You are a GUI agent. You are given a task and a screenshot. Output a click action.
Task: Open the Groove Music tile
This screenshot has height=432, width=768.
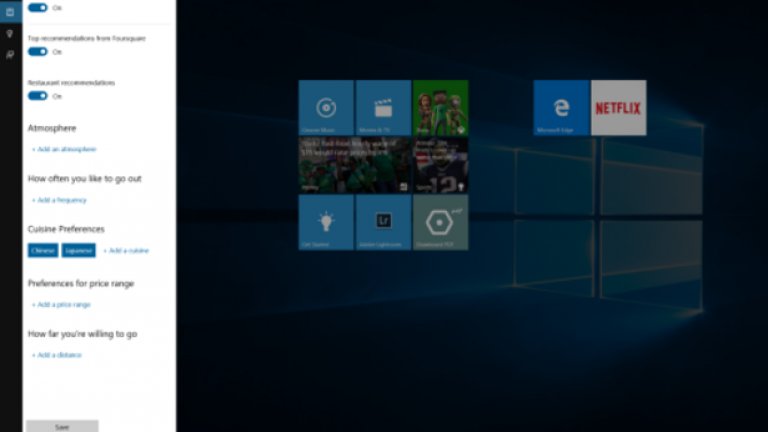[x=325, y=107]
